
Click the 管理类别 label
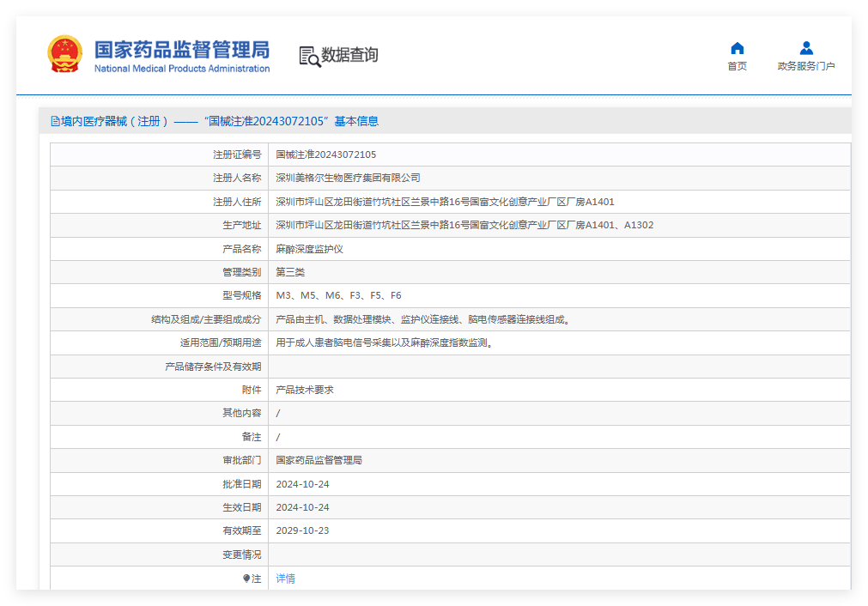[242, 272]
